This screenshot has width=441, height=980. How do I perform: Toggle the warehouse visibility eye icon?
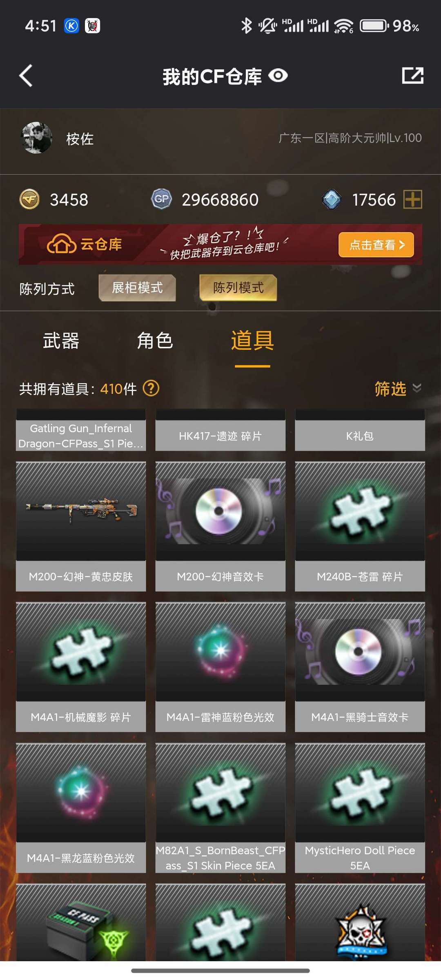(x=278, y=76)
